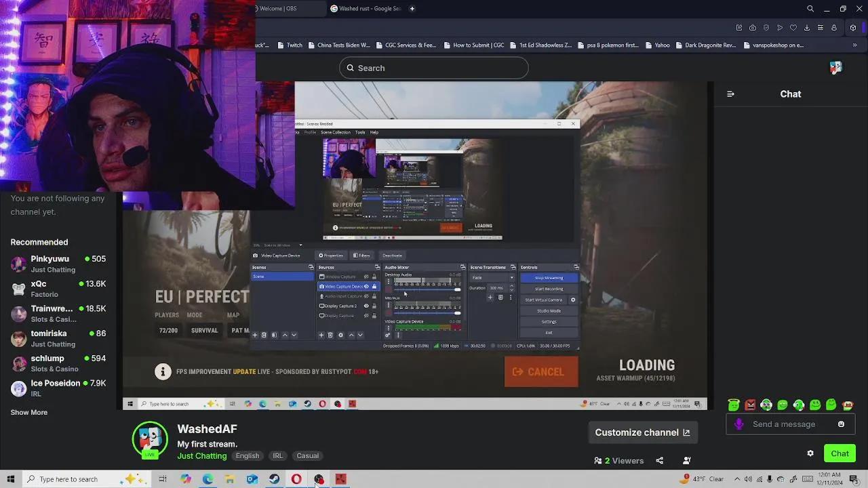Open the Twitch bookmark in bookmarks bar
The height and width of the screenshot is (488, 868).
pyautogui.click(x=290, y=45)
